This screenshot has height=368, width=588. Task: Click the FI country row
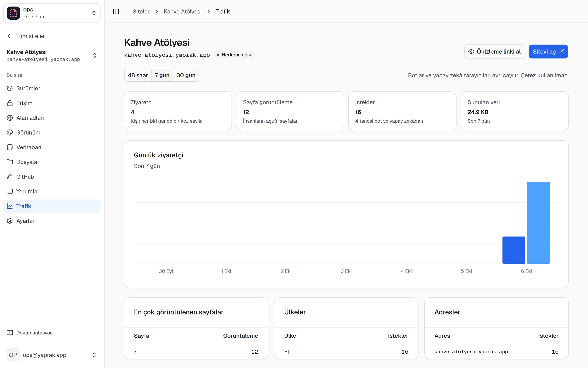point(346,351)
